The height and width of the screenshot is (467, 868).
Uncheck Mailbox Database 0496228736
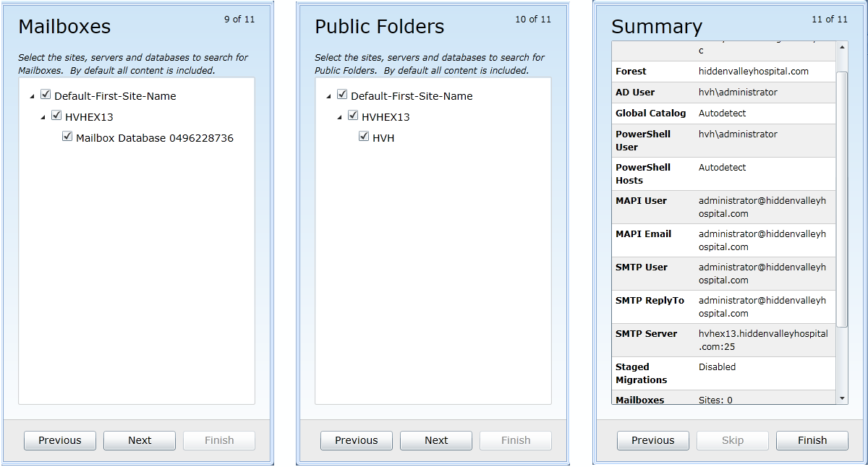(x=67, y=137)
